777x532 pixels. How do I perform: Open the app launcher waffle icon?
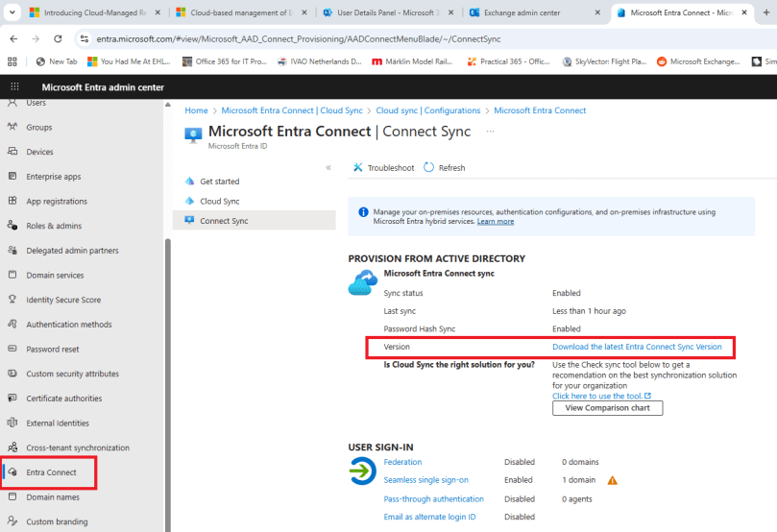pyautogui.click(x=14, y=87)
